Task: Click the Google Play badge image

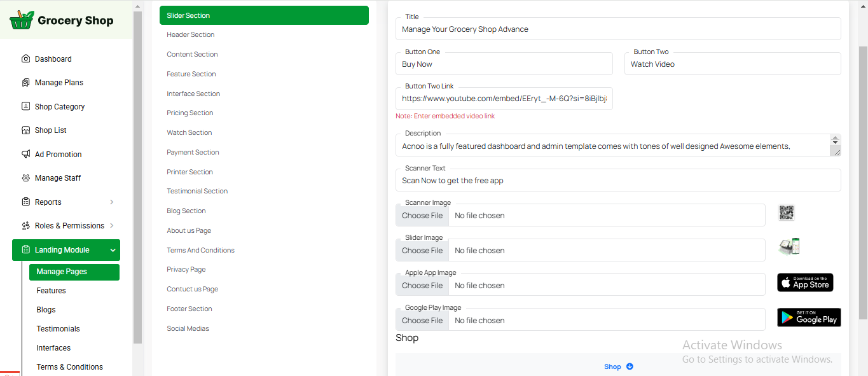Action: [808, 317]
